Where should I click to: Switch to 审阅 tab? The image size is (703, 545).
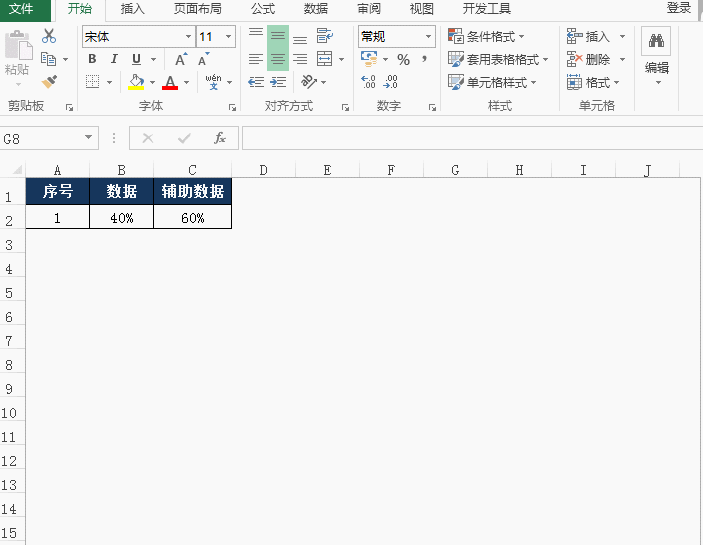click(369, 9)
